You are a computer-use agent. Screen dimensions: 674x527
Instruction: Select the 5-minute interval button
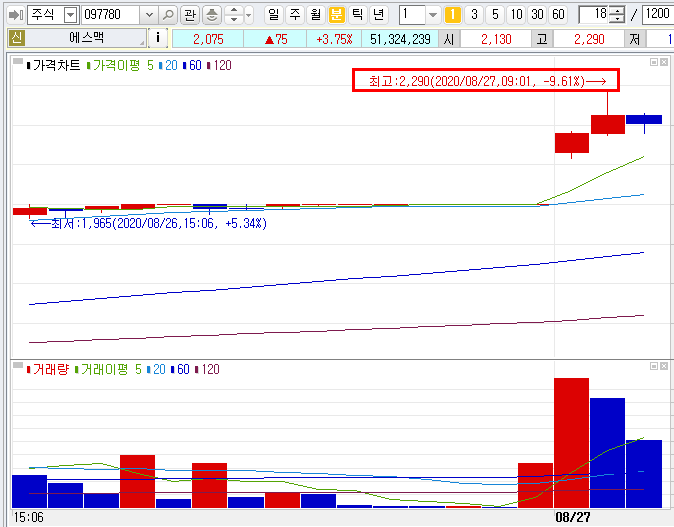[x=495, y=15]
